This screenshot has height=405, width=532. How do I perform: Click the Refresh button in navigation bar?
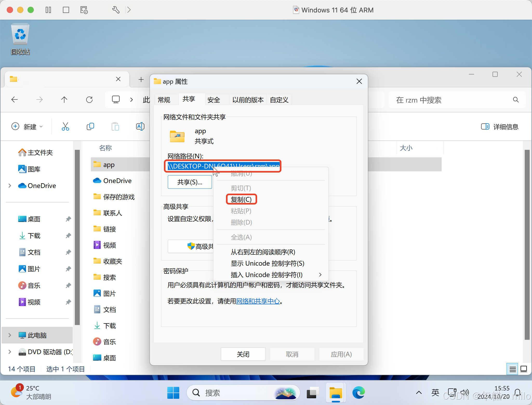pyautogui.click(x=89, y=100)
